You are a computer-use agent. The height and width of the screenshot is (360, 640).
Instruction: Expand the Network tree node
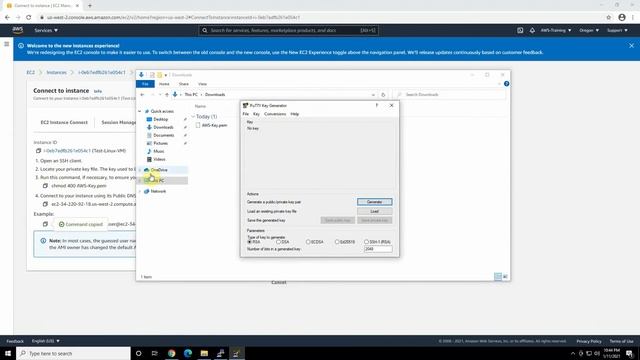pyautogui.click(x=140, y=191)
